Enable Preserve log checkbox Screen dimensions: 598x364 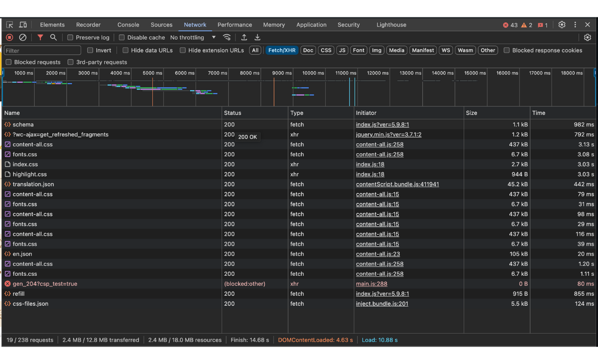coord(70,37)
